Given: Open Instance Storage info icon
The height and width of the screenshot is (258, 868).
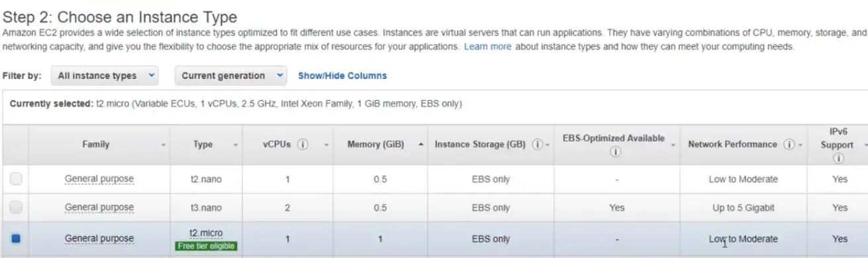Looking at the screenshot, I should [x=537, y=145].
